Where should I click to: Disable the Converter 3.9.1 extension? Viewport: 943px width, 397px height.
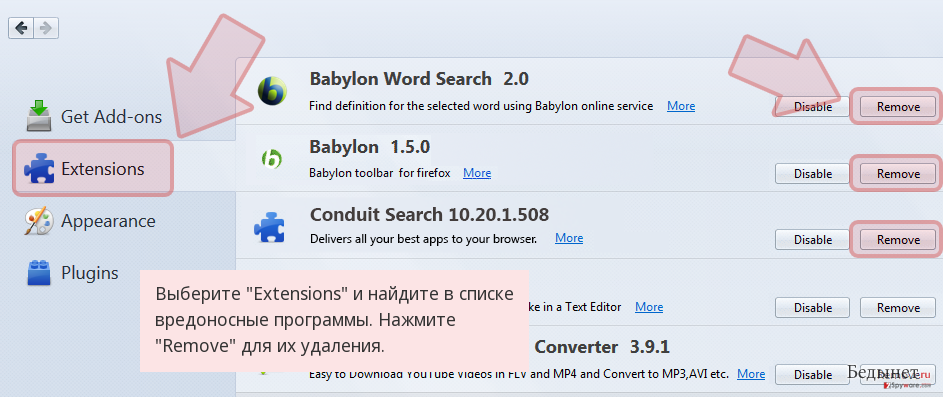pyautogui.click(x=812, y=374)
